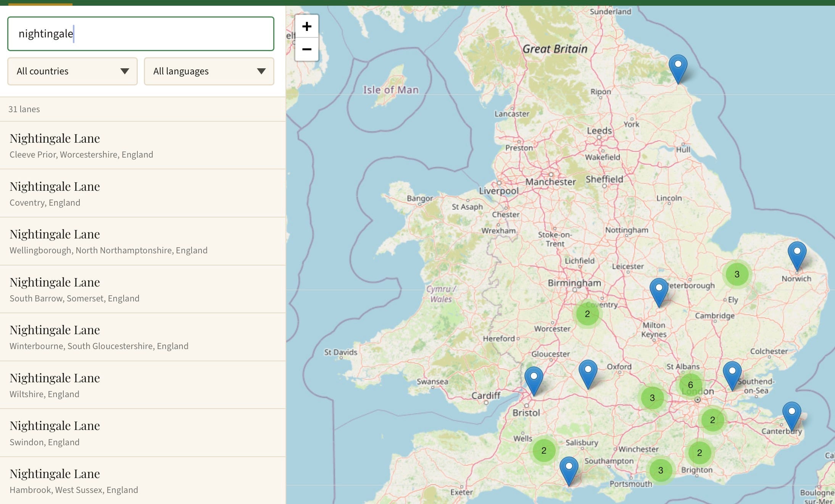
Task: Select the blue pin beside Peterborough
Action: coord(659,293)
